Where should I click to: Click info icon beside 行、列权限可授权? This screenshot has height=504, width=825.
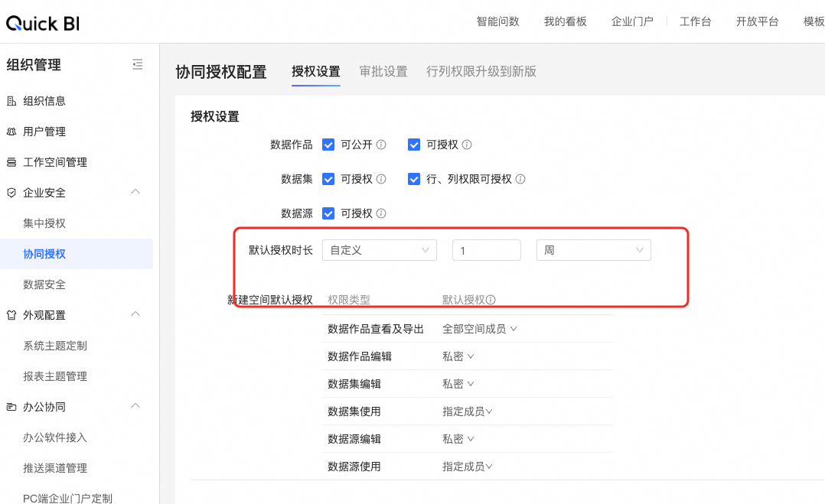(520, 179)
